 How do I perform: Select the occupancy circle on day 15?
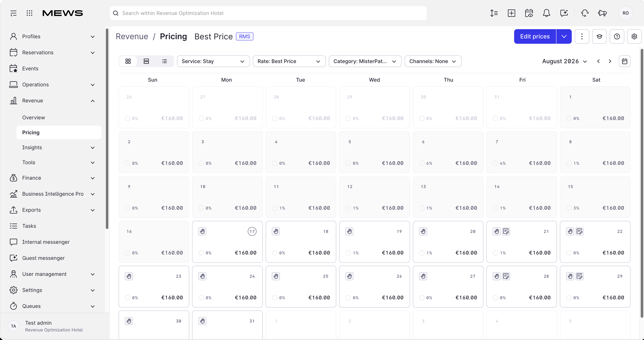pyautogui.click(x=569, y=208)
